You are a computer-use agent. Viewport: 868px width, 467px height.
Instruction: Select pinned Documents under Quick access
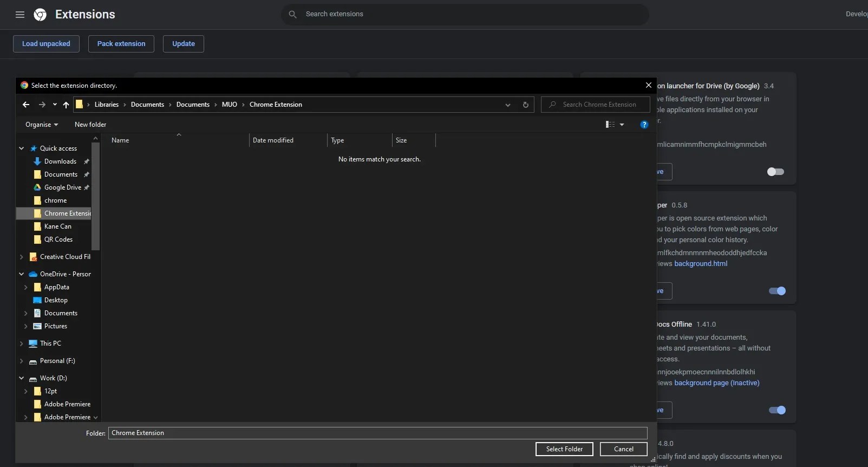click(61, 174)
